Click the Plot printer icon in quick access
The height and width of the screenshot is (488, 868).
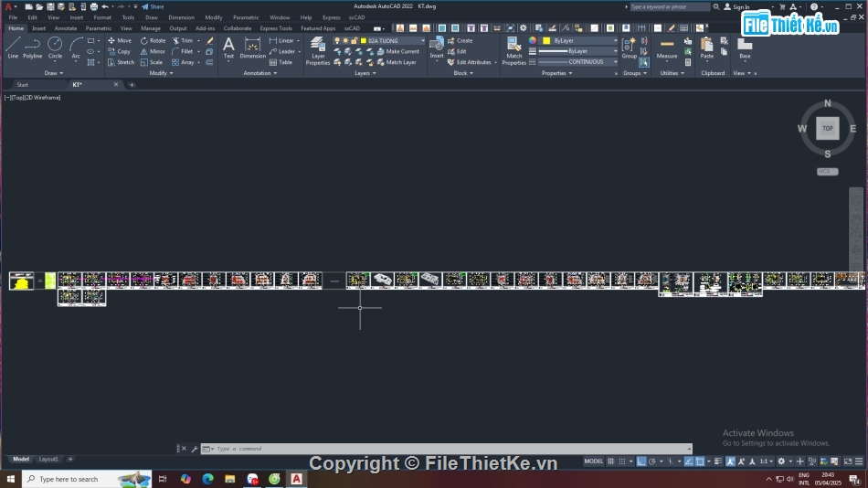(93, 6)
